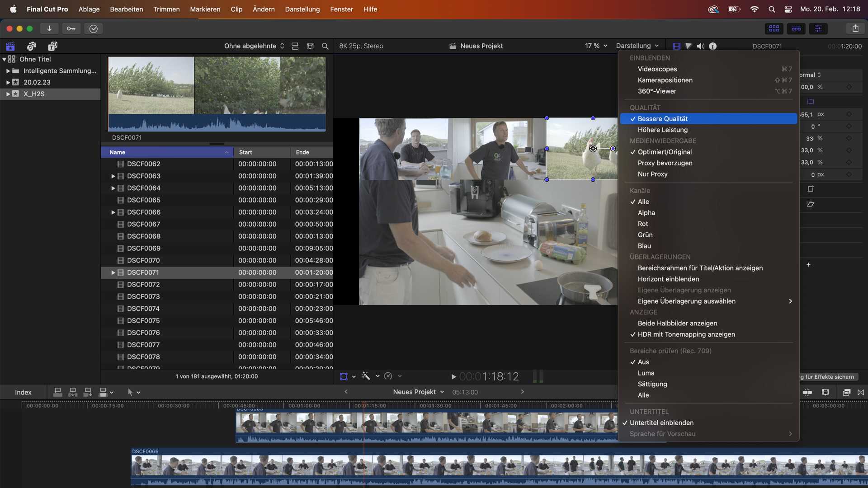Click the background tasks checkmark icon
The height and width of the screenshot is (488, 868).
[x=94, y=28]
